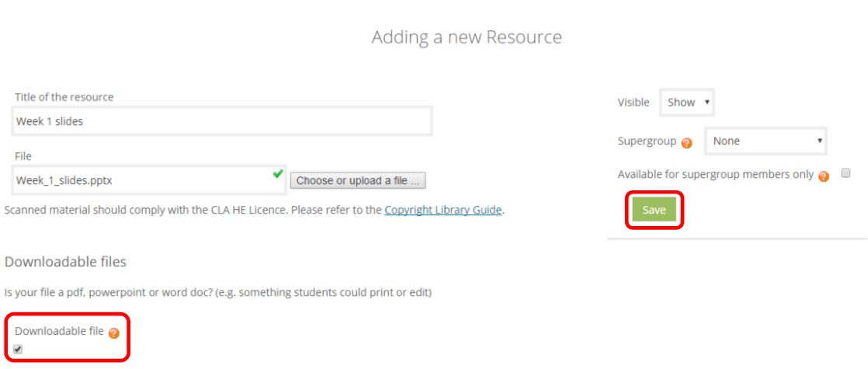The height and width of the screenshot is (369, 868).
Task: Click Available for supergroup members only label
Action: (x=716, y=175)
